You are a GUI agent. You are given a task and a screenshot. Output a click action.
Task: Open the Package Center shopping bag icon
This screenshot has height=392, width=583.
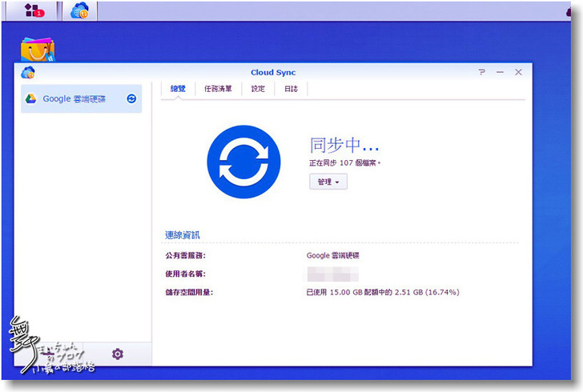37,50
